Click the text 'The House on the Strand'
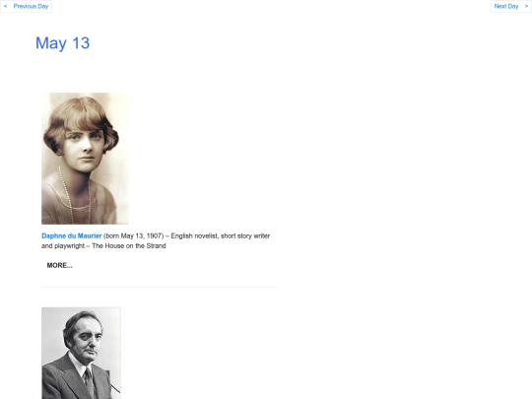Screen dimensions: 532x399 [129, 246]
